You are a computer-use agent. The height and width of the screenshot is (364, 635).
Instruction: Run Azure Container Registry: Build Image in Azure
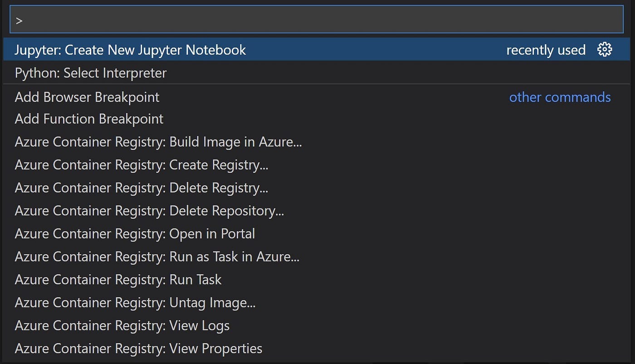[317, 142]
